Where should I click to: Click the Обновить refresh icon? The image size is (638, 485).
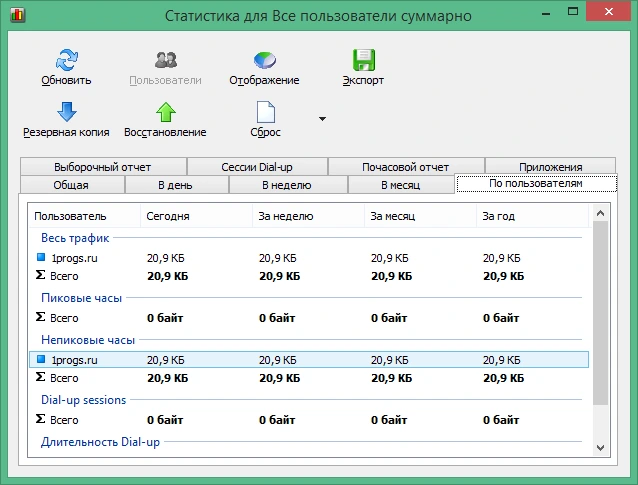(x=66, y=60)
